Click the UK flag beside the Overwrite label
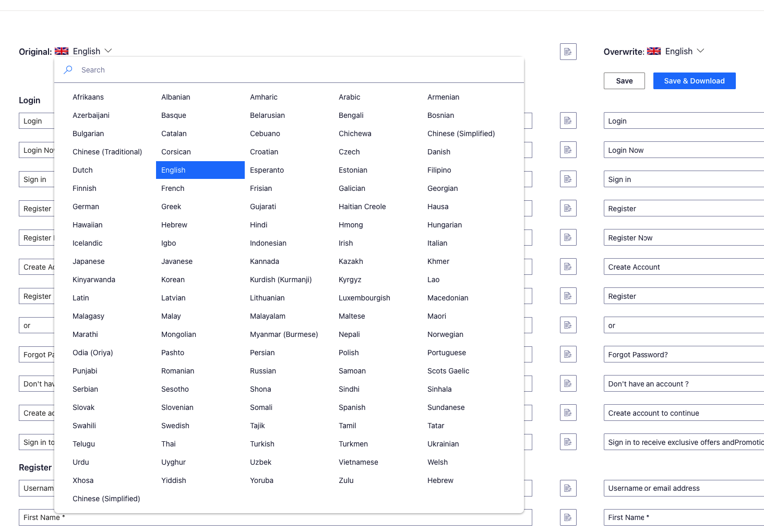 [653, 51]
